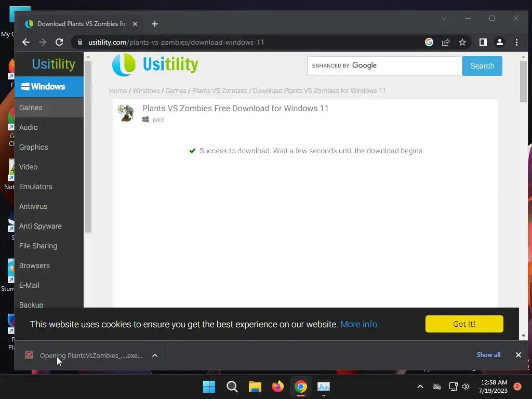Viewport: 532px width, 399px height.
Task: Open tab search chevron
Action: (x=444, y=18)
